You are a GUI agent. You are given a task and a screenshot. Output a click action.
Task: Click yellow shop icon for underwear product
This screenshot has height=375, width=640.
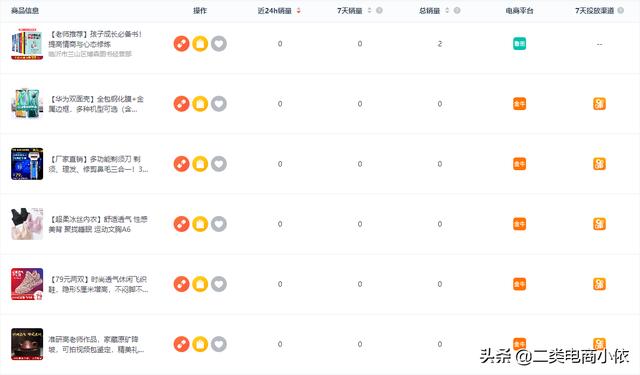click(x=200, y=224)
